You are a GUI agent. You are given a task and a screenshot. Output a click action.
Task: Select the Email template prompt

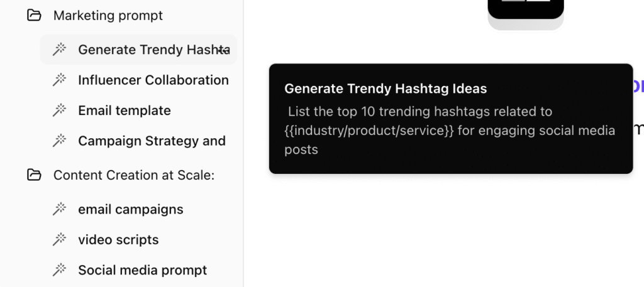coord(125,111)
